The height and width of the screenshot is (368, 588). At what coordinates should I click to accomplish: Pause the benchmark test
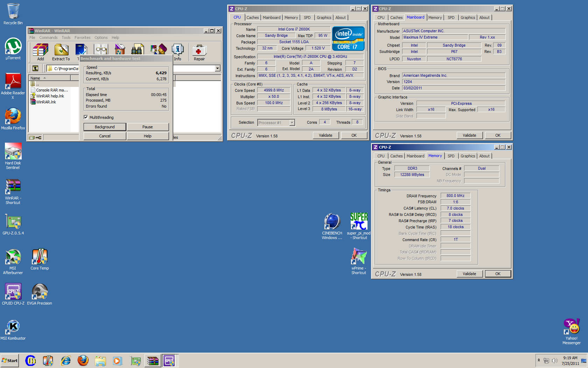148,127
